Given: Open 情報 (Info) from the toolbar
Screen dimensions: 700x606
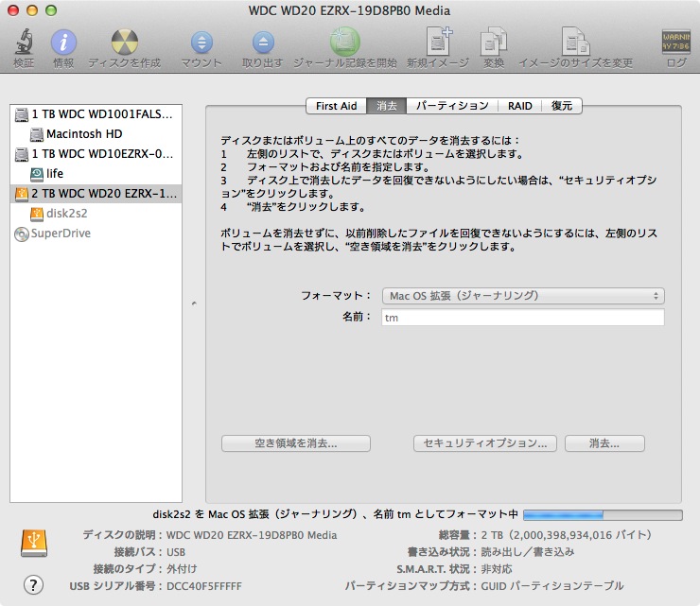Looking at the screenshot, I should (63, 43).
